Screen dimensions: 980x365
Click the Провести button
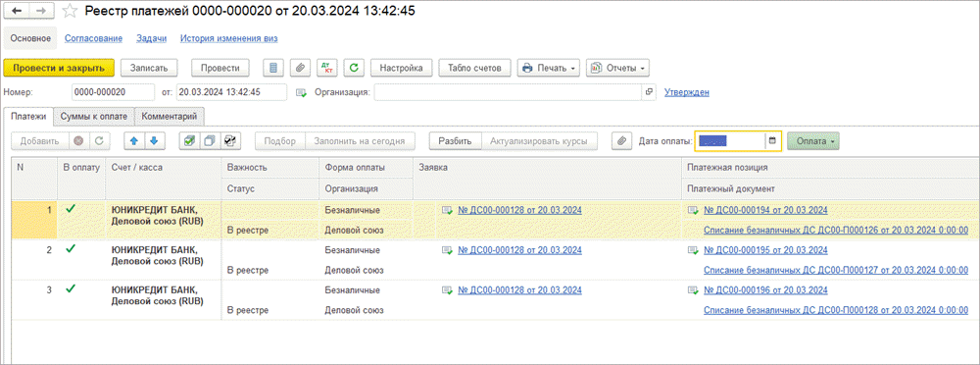(220, 68)
